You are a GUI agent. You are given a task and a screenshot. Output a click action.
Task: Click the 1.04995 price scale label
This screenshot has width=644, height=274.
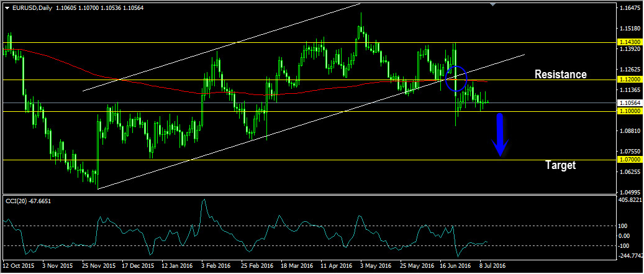point(630,192)
